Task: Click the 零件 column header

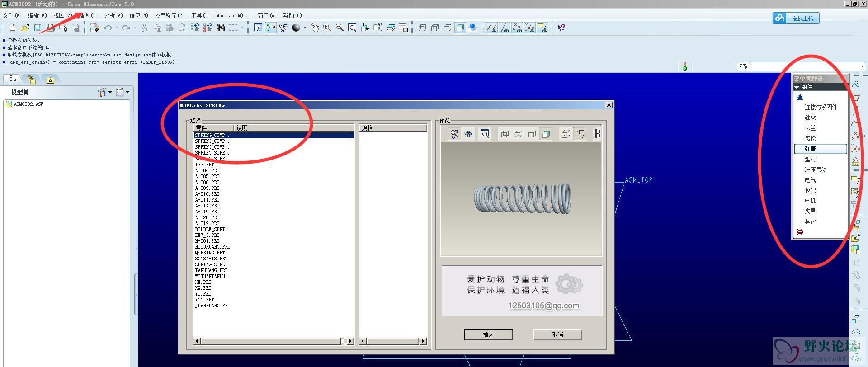Action: tap(213, 128)
